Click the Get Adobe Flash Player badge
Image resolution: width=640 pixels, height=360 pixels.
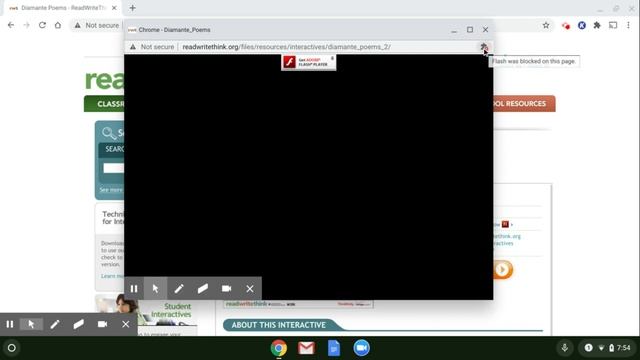(309, 62)
